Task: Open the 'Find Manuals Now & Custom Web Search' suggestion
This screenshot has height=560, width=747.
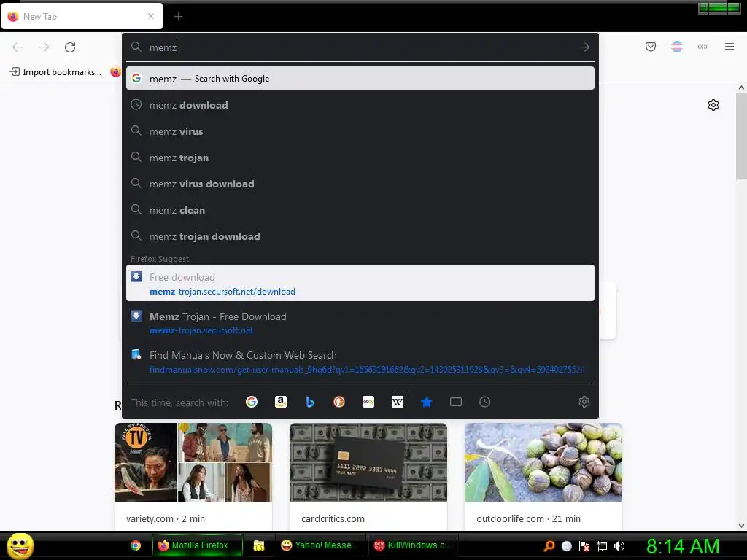Action: [360, 362]
